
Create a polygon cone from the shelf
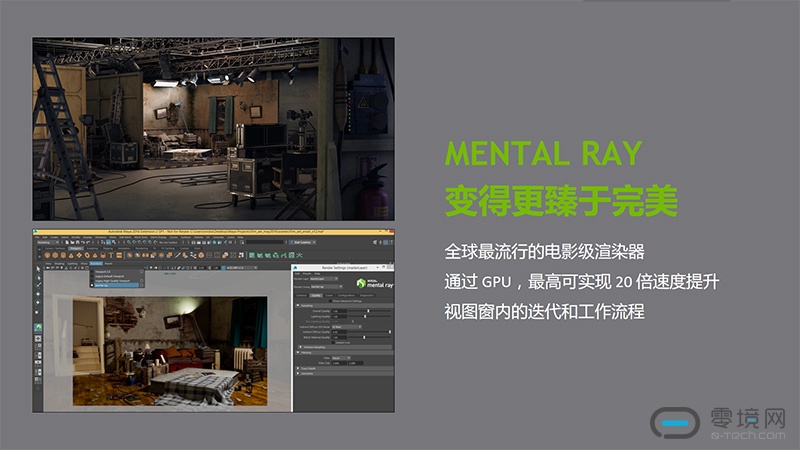(71, 255)
